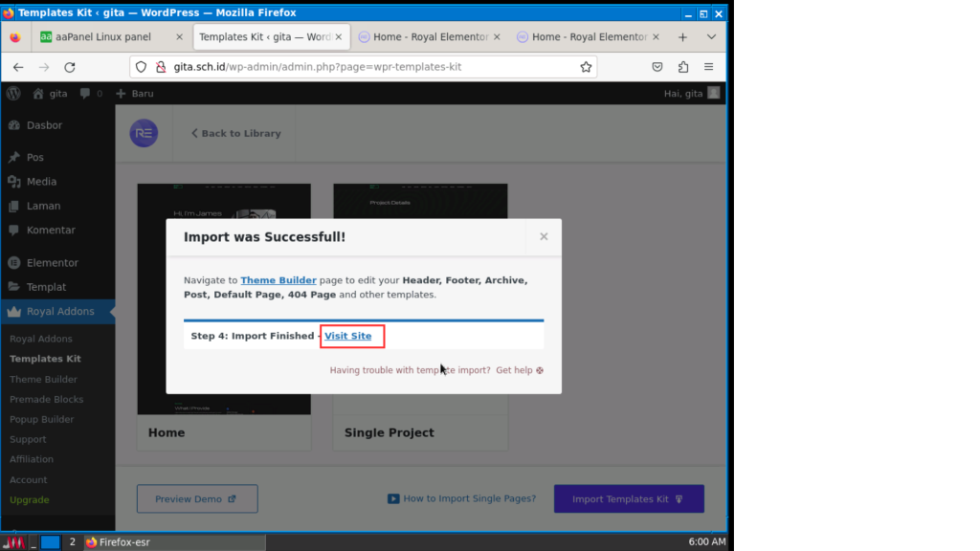Reload the page with the refresh icon

click(70, 67)
